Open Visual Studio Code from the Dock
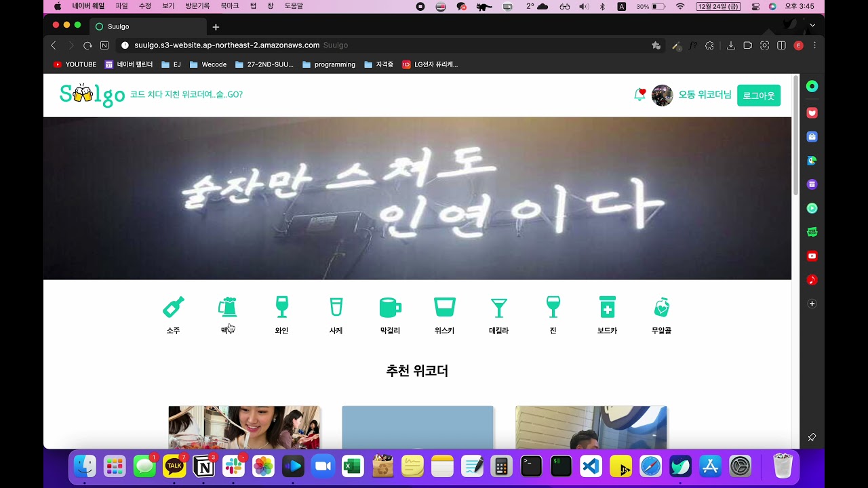868x488 pixels. click(x=591, y=466)
